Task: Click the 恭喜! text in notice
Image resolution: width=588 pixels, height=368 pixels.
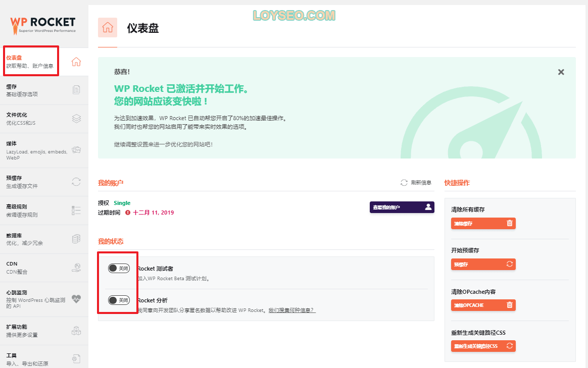Action: (122, 72)
